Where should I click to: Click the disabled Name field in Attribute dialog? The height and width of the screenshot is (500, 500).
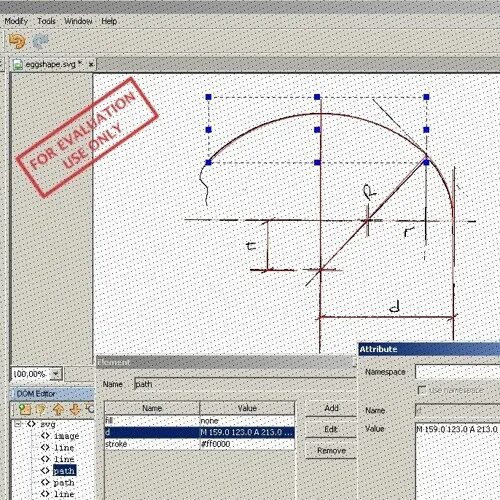(x=457, y=410)
